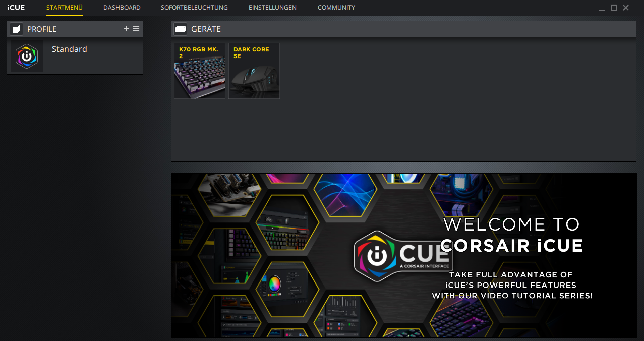Open the K70 RGB MK.2 keyboard device
Image resolution: width=644 pixels, height=341 pixels.
tap(200, 71)
